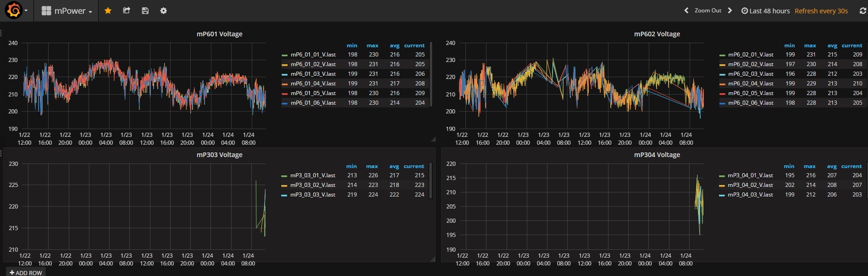
Task: Click the ADD ROW button
Action: [x=26, y=272]
